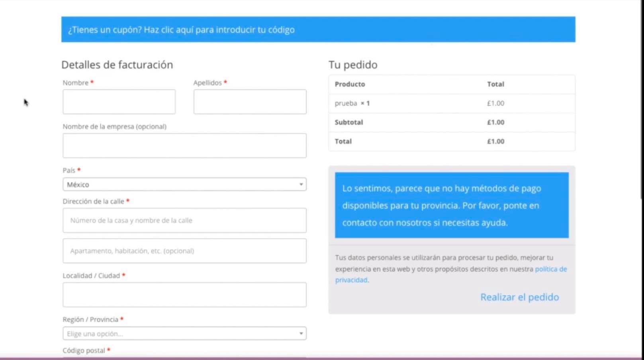
Task: Select the 'prueba × 1' product row
Action: click(452, 103)
